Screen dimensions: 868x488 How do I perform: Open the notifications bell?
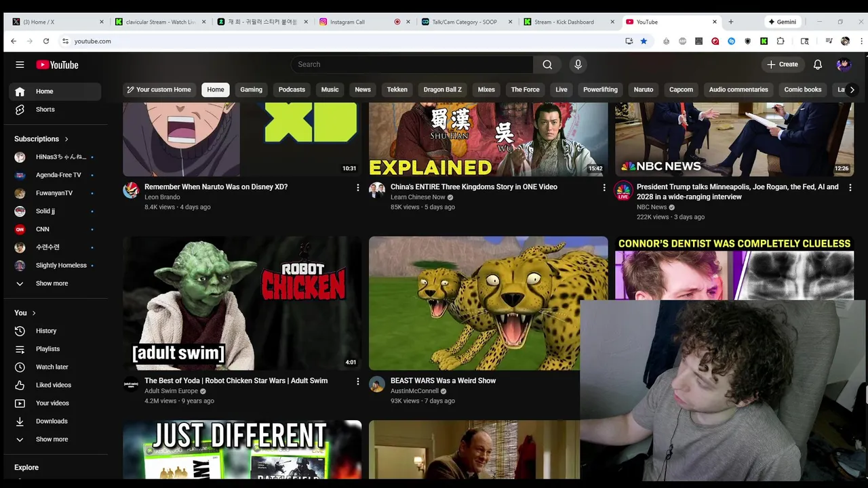pyautogui.click(x=818, y=64)
